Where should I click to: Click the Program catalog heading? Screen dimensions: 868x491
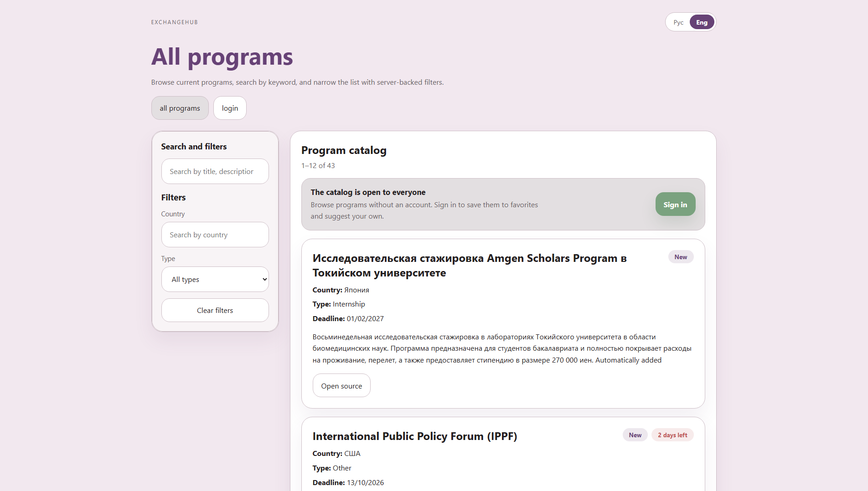344,150
